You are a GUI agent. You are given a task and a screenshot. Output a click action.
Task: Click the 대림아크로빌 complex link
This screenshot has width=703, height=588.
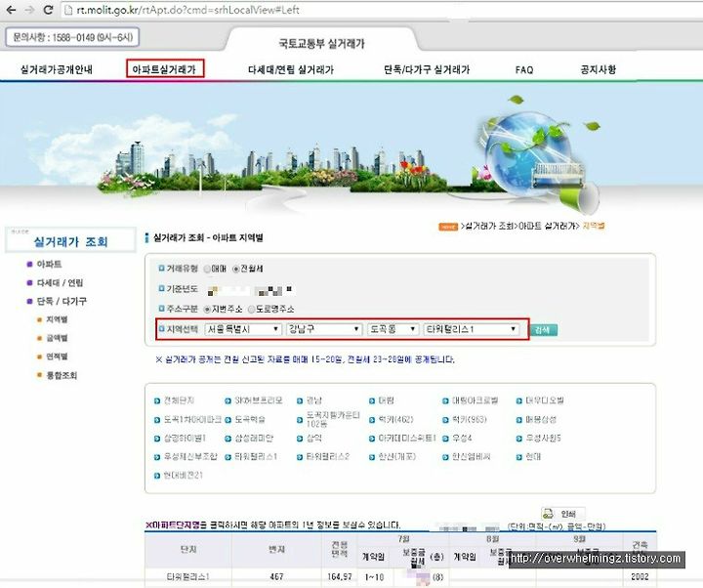[x=475, y=400]
